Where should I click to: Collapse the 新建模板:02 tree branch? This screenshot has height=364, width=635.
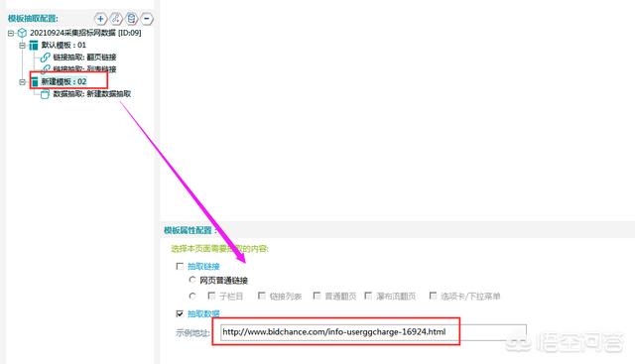coord(23,81)
